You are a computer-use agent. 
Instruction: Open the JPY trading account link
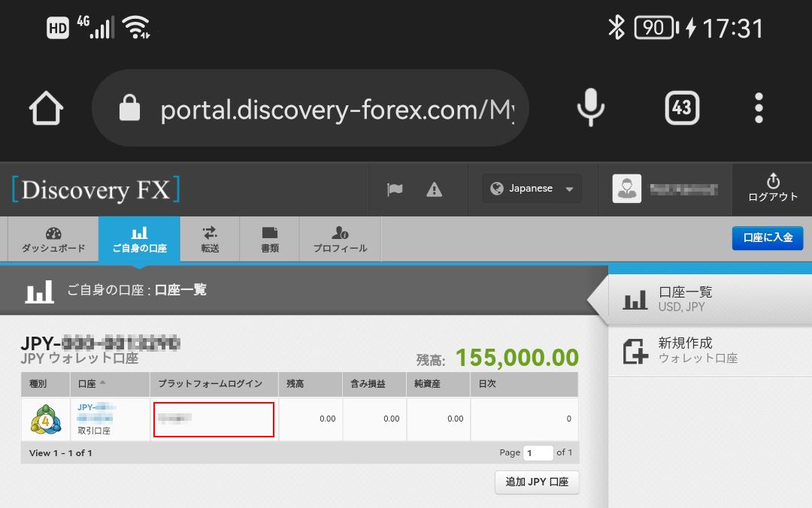(95, 413)
